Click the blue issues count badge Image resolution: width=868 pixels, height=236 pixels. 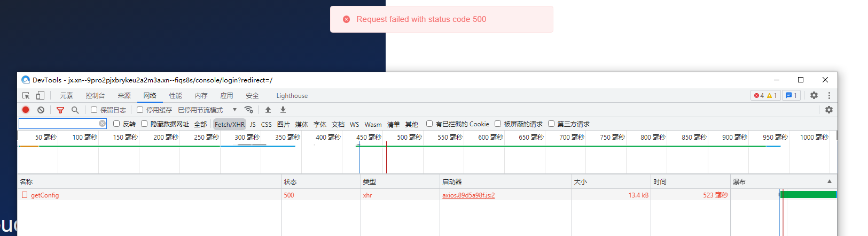pyautogui.click(x=792, y=96)
